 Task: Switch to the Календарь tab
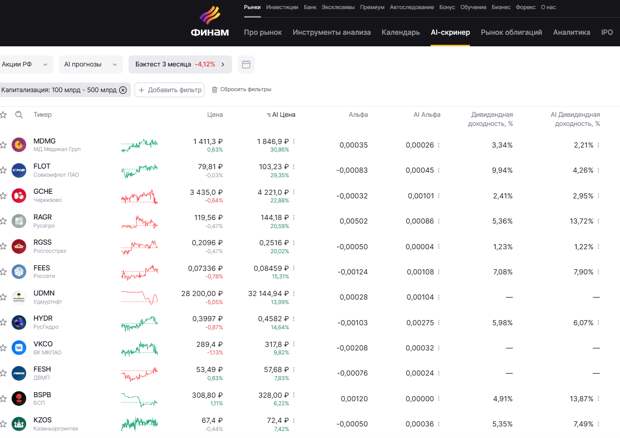click(x=400, y=33)
